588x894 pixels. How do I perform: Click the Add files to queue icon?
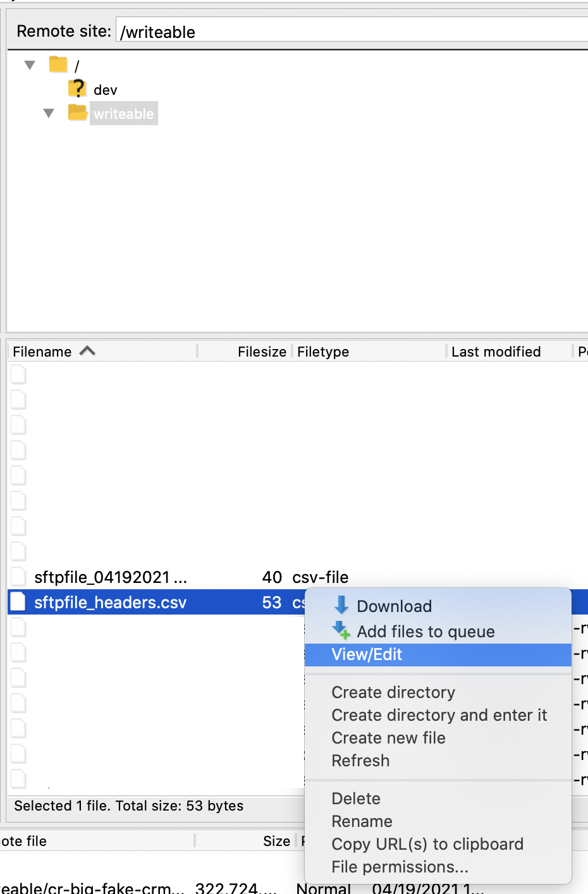click(x=341, y=630)
